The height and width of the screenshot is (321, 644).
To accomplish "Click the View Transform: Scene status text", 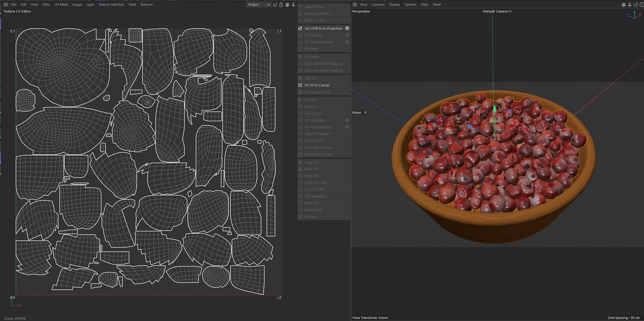I will (x=370, y=318).
